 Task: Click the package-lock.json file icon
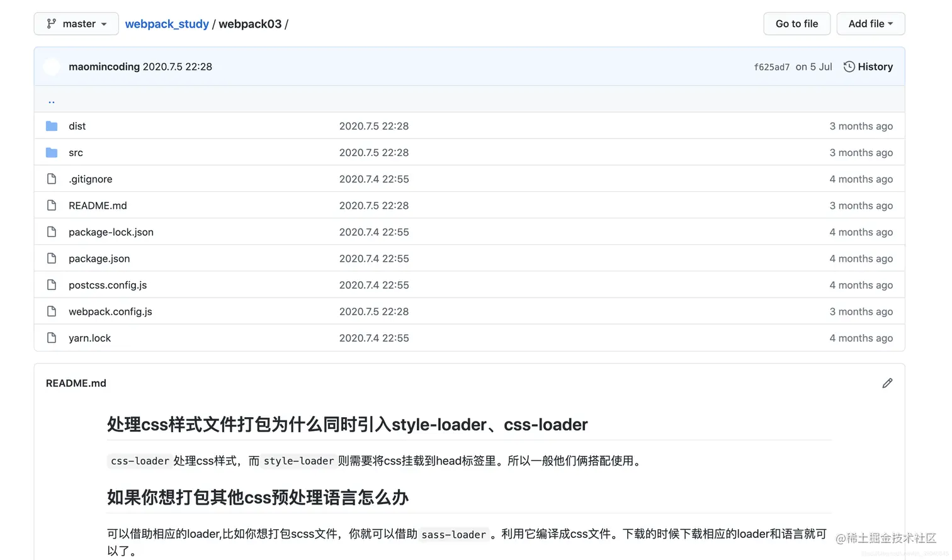[52, 232]
